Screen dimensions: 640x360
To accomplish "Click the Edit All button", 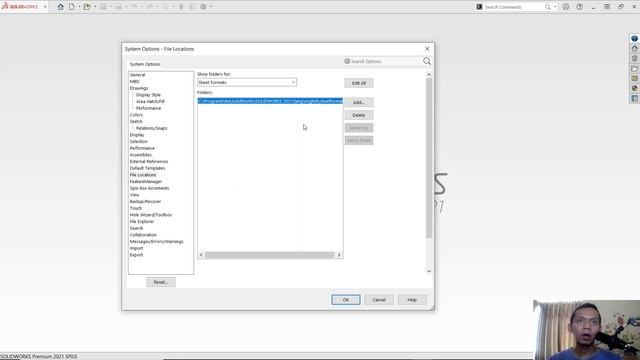I will pos(359,83).
